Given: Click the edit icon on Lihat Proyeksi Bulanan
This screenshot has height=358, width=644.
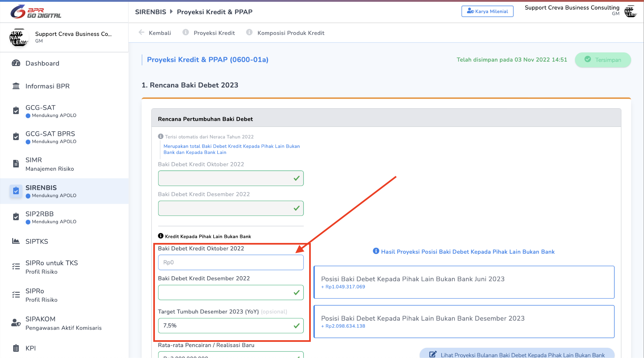Looking at the screenshot, I should [x=433, y=355].
